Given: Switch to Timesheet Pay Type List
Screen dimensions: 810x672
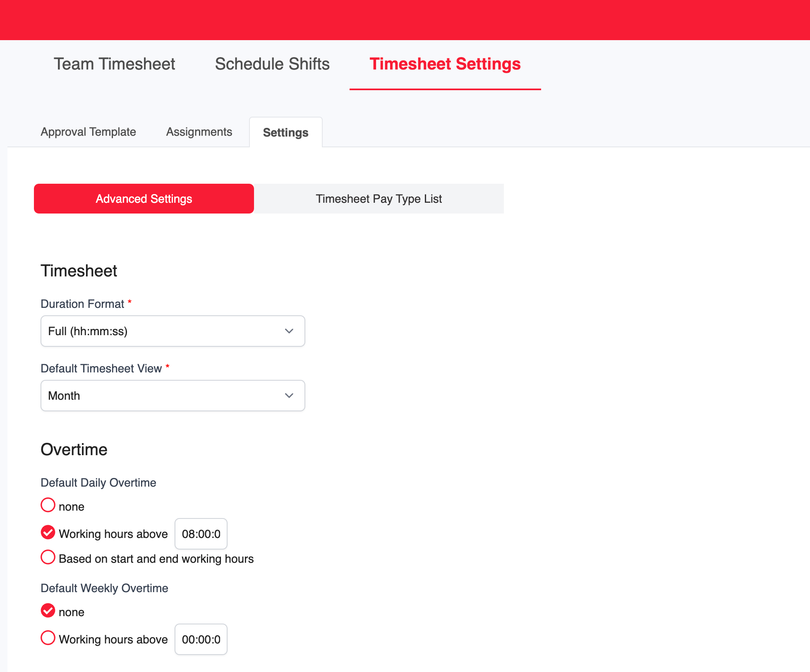Looking at the screenshot, I should coord(379,199).
